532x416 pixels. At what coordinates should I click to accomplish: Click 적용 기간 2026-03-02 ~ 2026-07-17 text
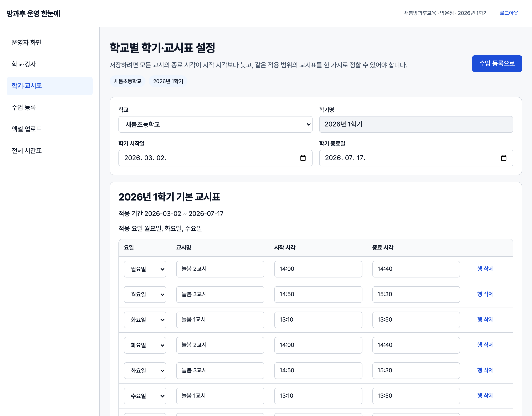coord(171,214)
